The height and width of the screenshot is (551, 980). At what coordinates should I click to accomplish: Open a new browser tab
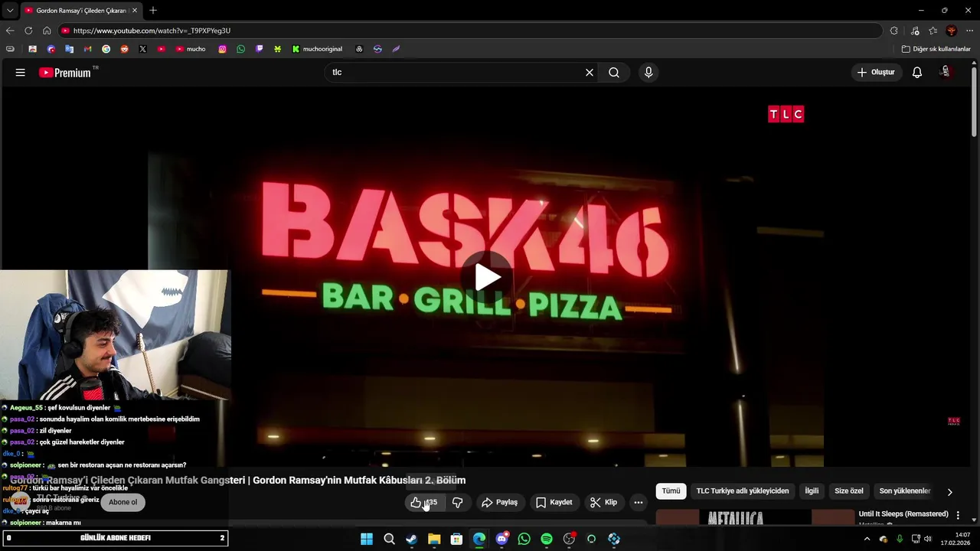(x=153, y=10)
